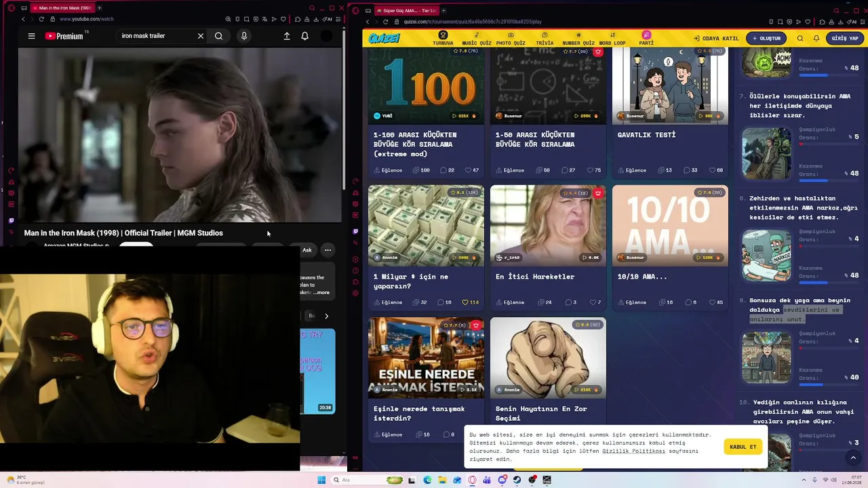The width and height of the screenshot is (868, 488).
Task: Open comments of Gavatlık Testi quiz
Action: tap(691, 170)
